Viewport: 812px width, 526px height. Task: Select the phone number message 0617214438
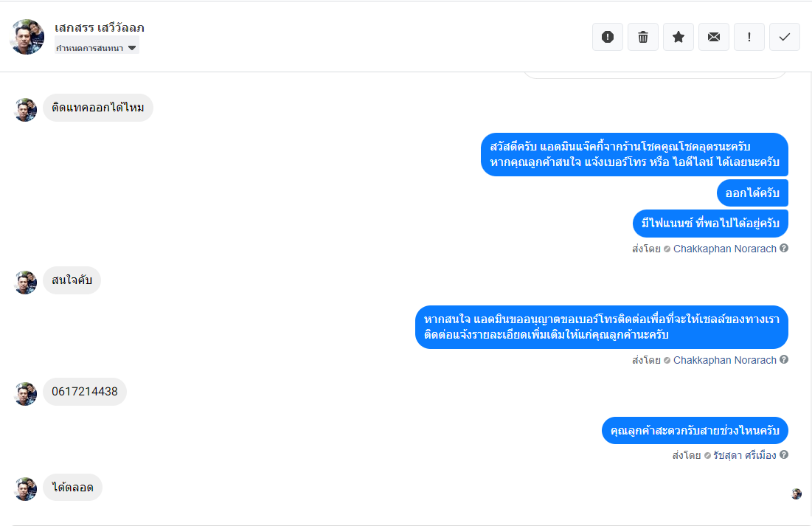(85, 392)
